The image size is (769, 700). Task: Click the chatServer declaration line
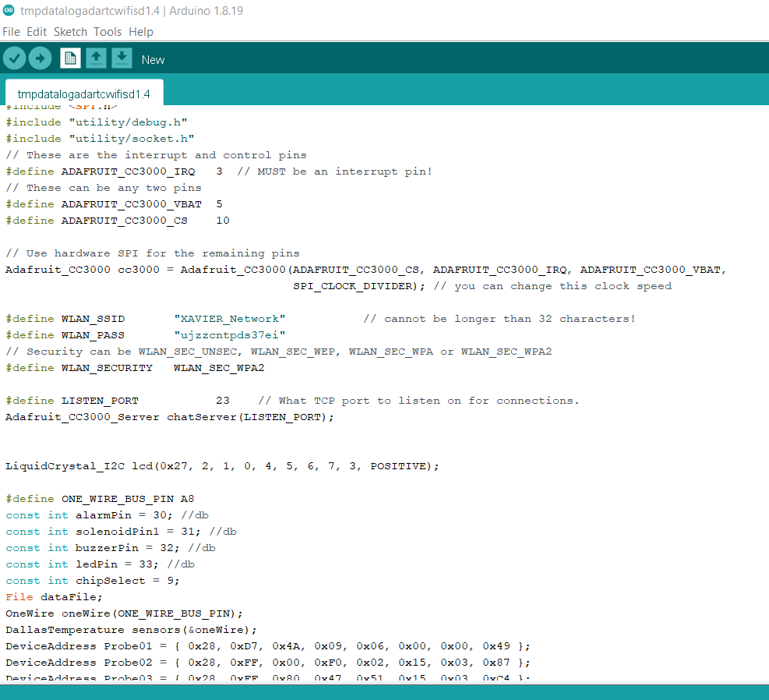[x=170, y=417]
